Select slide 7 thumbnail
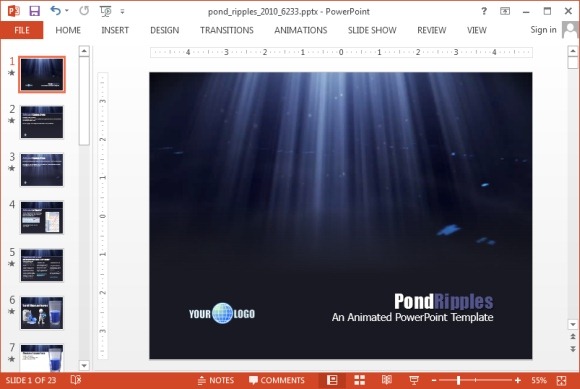Screen dimensions: 580x389 click(42, 358)
